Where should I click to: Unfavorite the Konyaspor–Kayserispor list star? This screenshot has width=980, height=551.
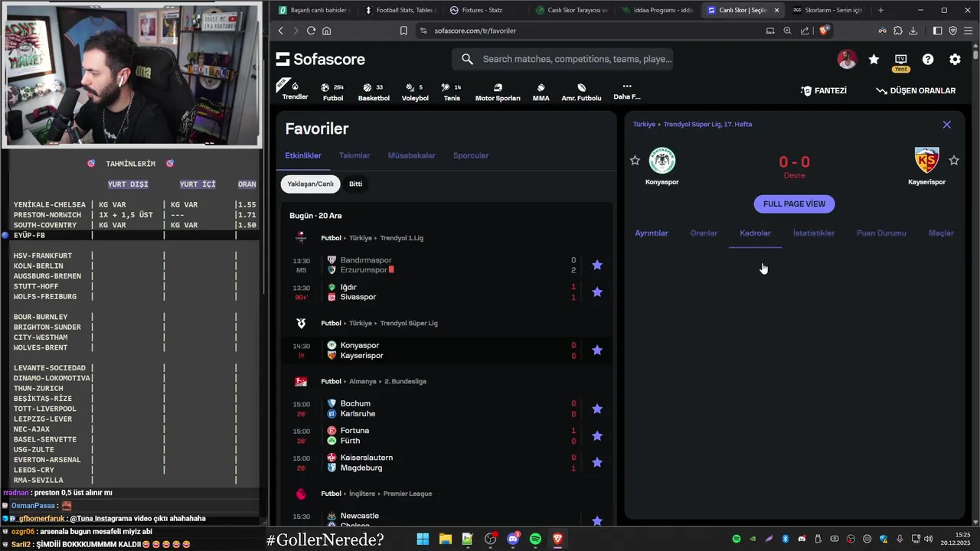pyautogui.click(x=597, y=350)
